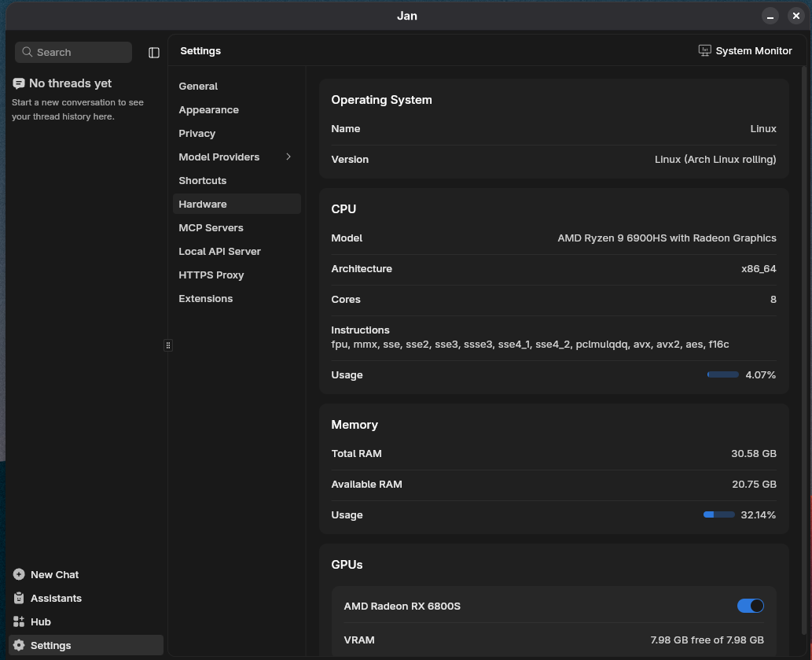Focus the Search input field
Viewport: 812px width, 660px height.
[79, 53]
